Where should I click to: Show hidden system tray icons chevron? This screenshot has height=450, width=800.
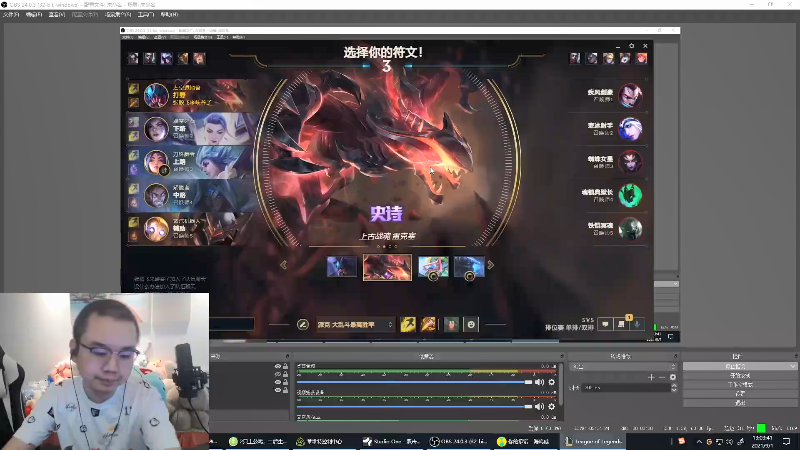pyautogui.click(x=699, y=442)
